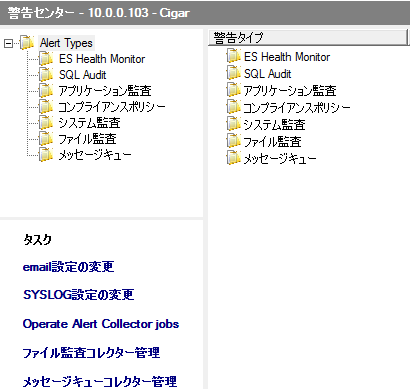Select コンプライアンスポリシー in right list
Viewport: 410px width, 389px height.
tap(297, 108)
